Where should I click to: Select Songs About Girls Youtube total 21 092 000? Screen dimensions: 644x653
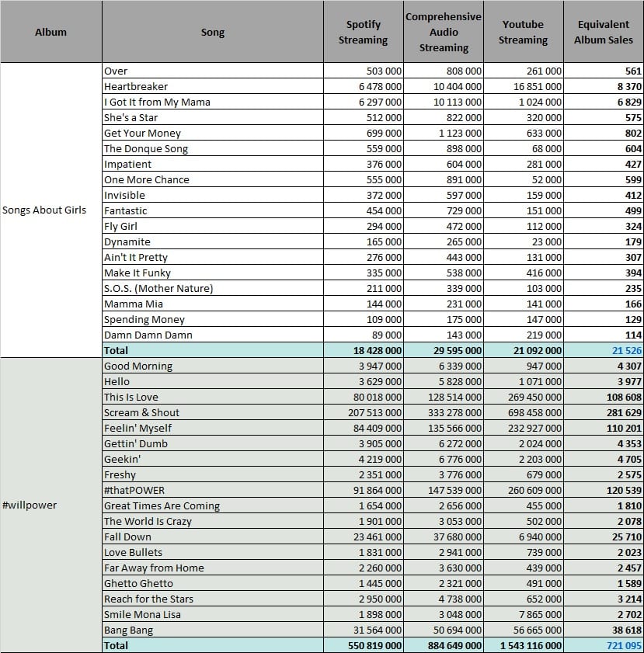tap(523, 351)
